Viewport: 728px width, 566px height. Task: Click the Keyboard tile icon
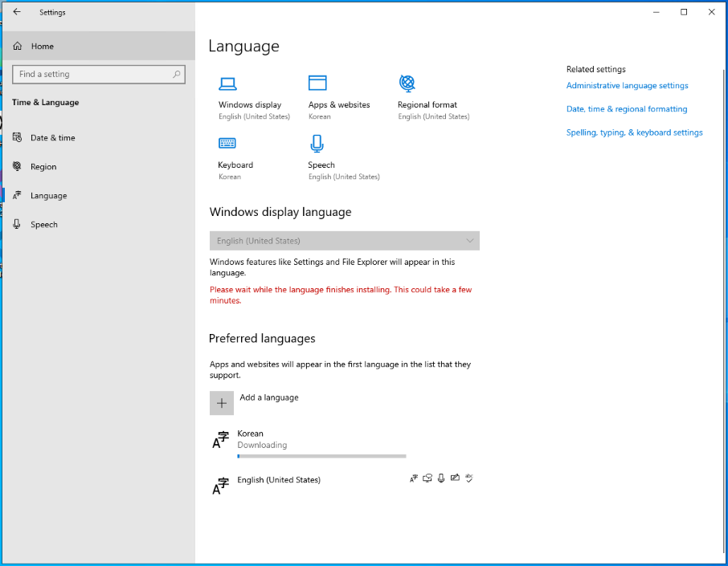[x=227, y=143]
